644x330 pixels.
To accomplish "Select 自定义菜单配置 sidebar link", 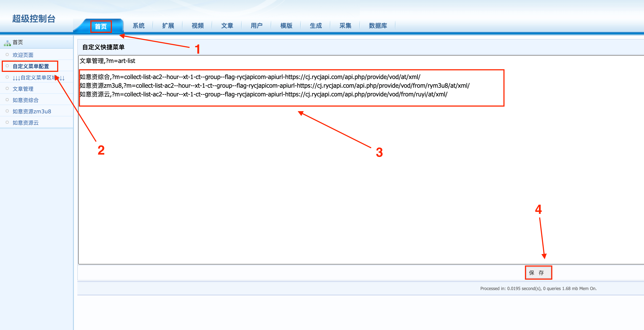I will 31,66.
